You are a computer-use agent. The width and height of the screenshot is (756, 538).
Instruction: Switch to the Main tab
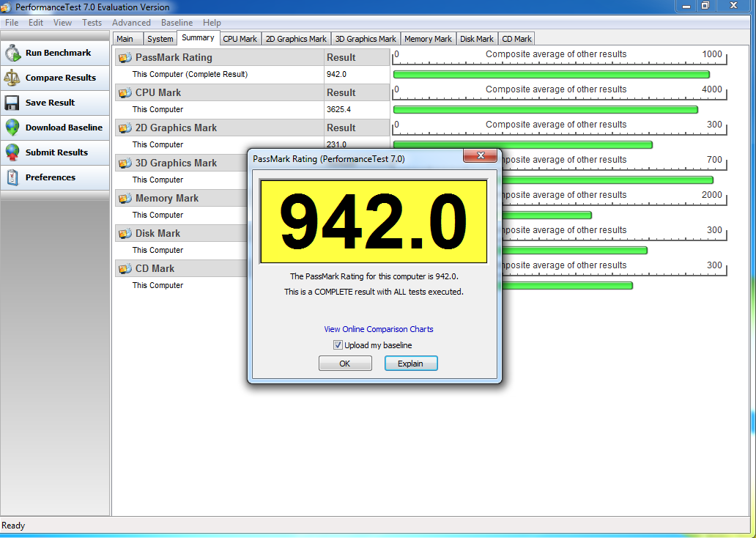tap(127, 39)
